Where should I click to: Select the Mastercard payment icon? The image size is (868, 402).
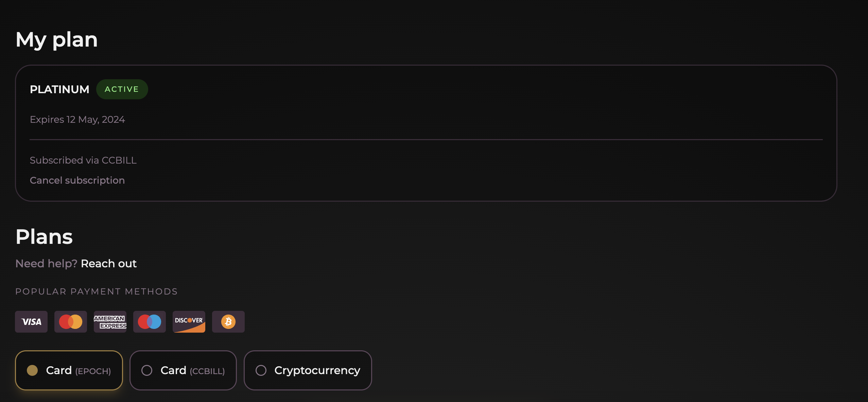[70, 321]
